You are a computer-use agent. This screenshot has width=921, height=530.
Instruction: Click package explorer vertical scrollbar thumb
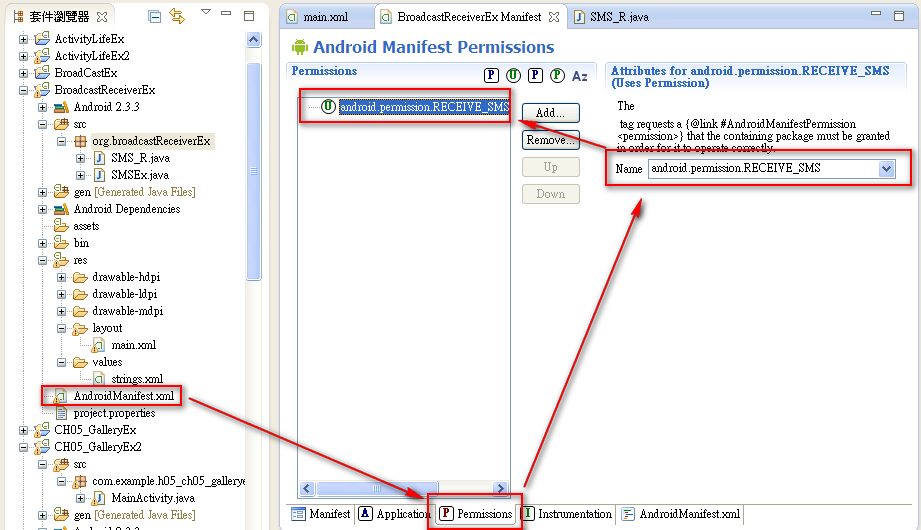point(254,172)
